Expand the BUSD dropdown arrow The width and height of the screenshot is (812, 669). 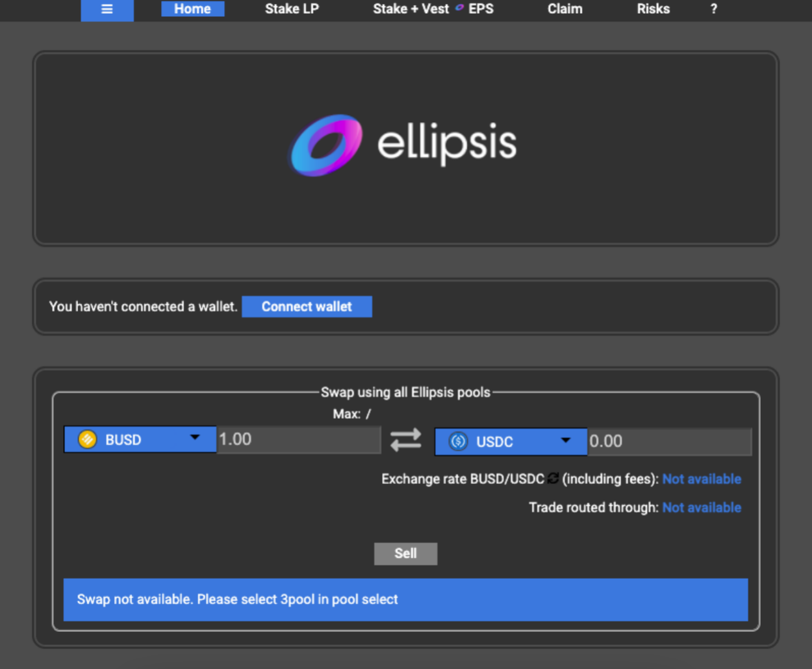pyautogui.click(x=195, y=438)
